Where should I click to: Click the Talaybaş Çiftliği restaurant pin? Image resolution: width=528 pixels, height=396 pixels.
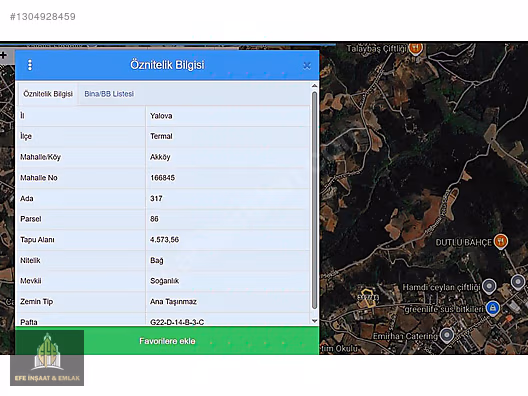pos(416,48)
